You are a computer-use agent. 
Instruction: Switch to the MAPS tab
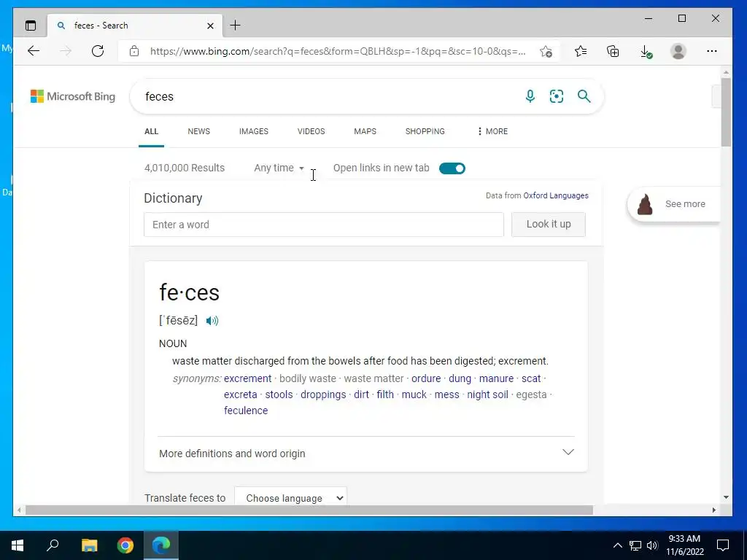click(365, 131)
